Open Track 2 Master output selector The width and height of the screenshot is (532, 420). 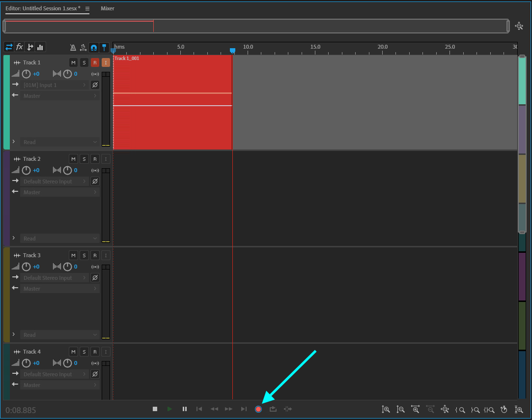pos(60,192)
